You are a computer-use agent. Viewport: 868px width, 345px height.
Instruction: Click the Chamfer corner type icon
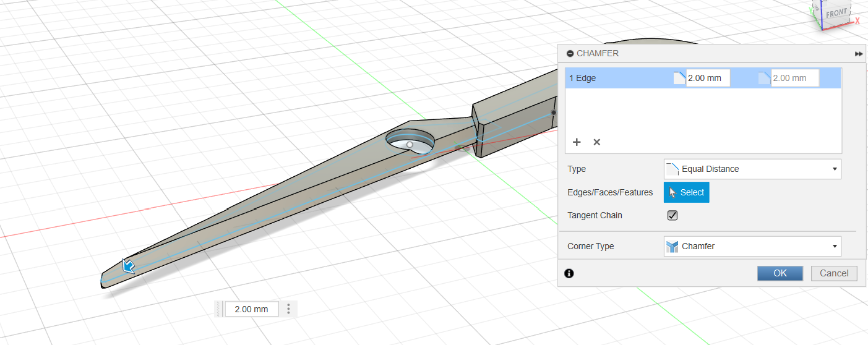click(x=672, y=246)
